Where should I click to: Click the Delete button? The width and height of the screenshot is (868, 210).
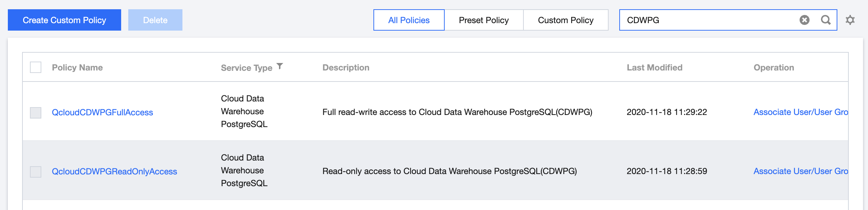click(x=155, y=20)
